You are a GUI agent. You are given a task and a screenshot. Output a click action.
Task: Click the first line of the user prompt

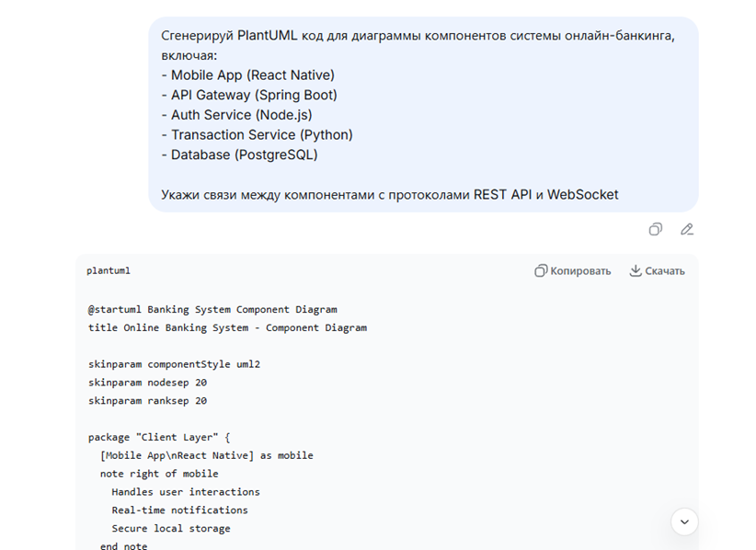(x=418, y=36)
